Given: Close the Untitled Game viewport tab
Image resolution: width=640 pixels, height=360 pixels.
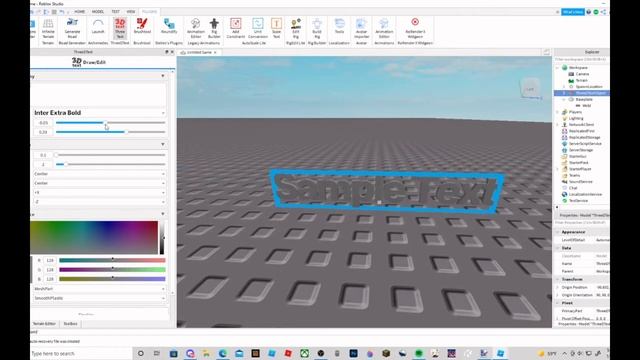Looking at the screenshot, I should tap(215, 52).
